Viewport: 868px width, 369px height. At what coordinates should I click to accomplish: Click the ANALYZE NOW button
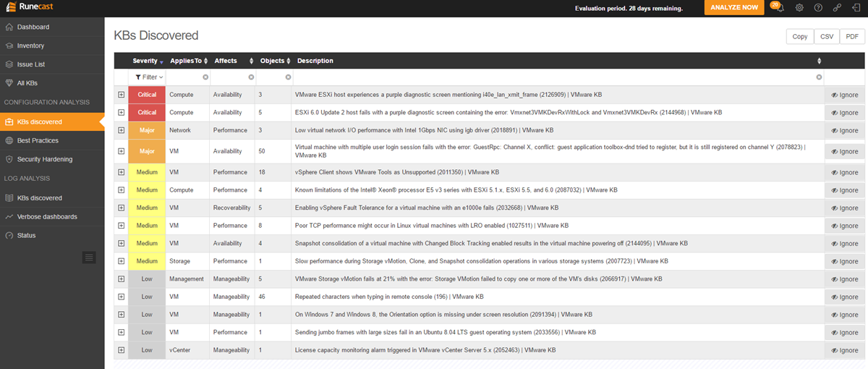pos(734,8)
